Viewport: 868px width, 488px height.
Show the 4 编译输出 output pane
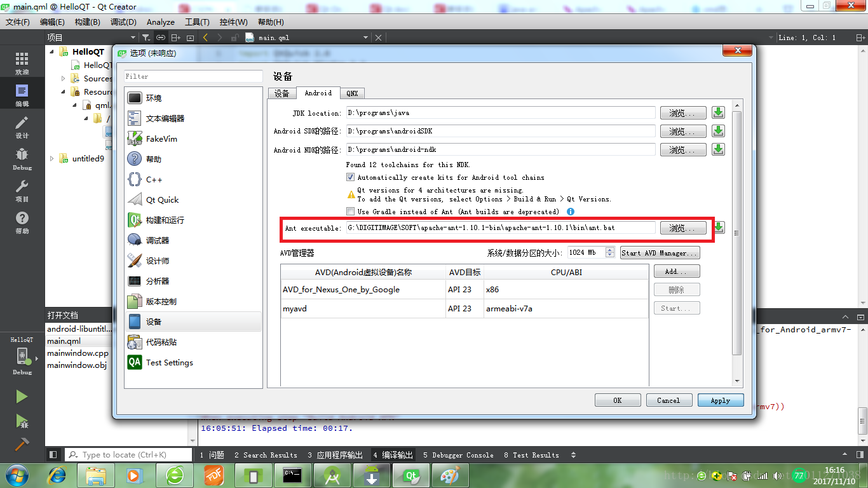[393, 455]
